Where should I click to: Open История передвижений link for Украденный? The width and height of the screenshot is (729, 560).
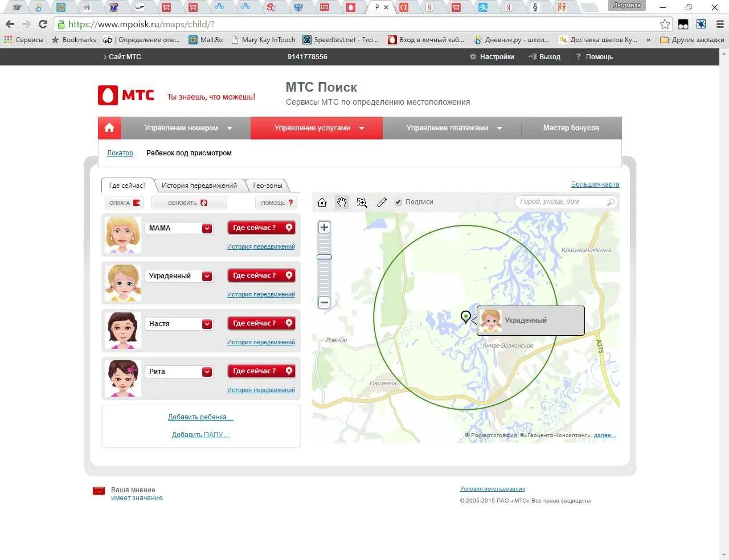(x=261, y=294)
